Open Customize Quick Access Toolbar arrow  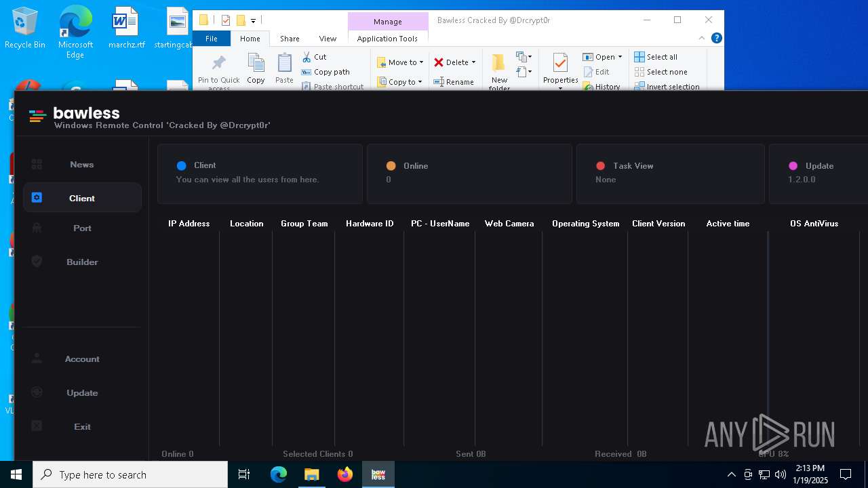click(x=253, y=21)
